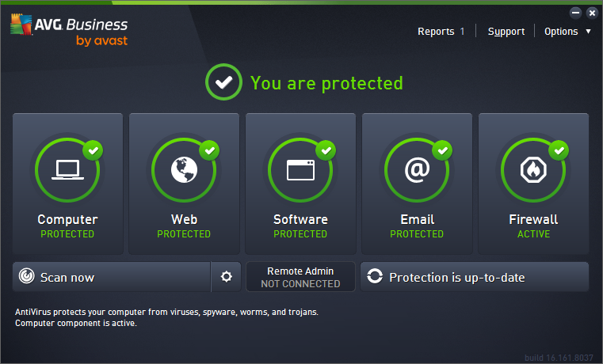
Task: Start a scan with Scan now
Action: pos(111,277)
